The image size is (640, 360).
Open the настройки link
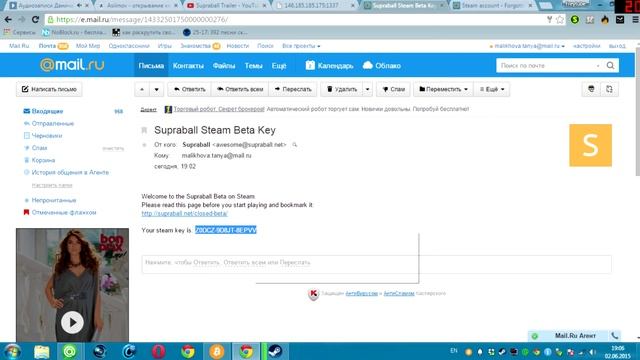click(587, 46)
